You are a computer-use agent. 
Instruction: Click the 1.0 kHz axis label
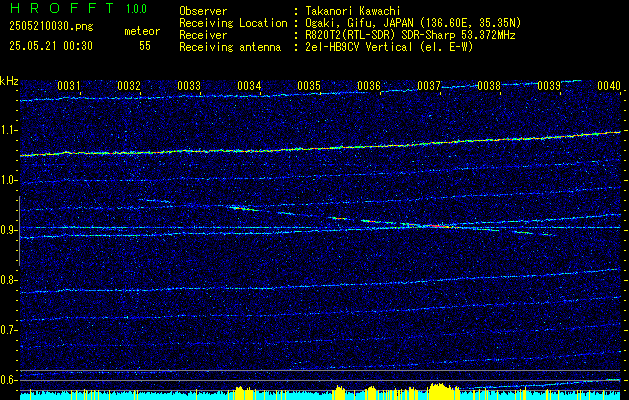(8, 181)
